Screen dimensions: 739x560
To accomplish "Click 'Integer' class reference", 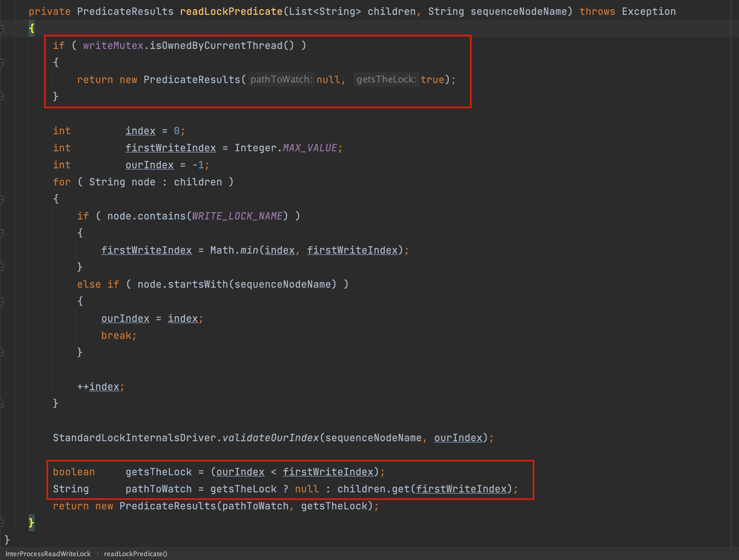I will (x=256, y=148).
